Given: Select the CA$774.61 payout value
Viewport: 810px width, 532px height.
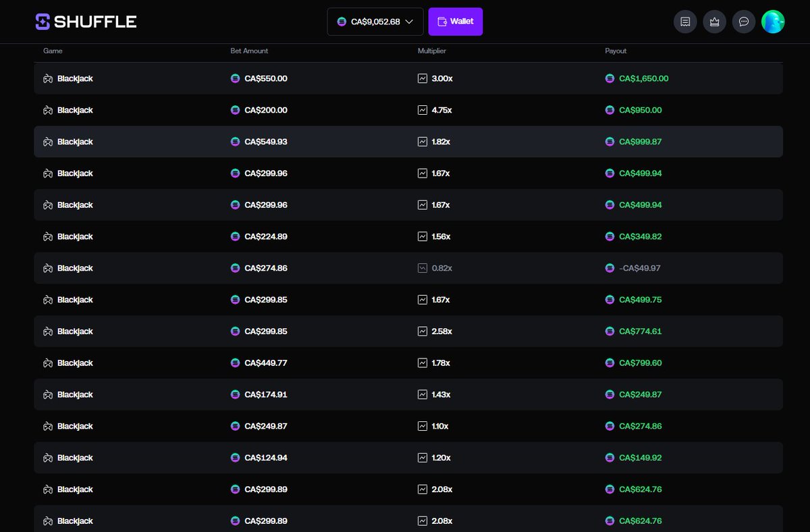Looking at the screenshot, I should [641, 331].
